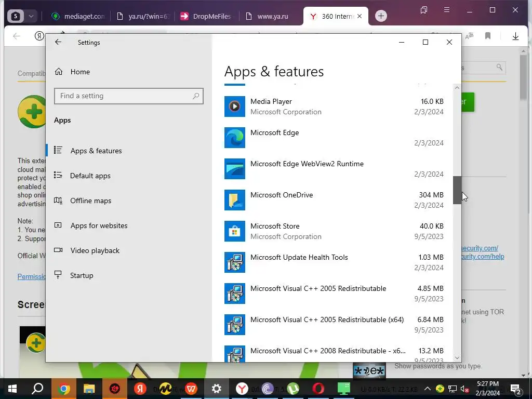Open the Settings gear on the taskbar
This screenshot has height=399, width=532.
pyautogui.click(x=217, y=389)
